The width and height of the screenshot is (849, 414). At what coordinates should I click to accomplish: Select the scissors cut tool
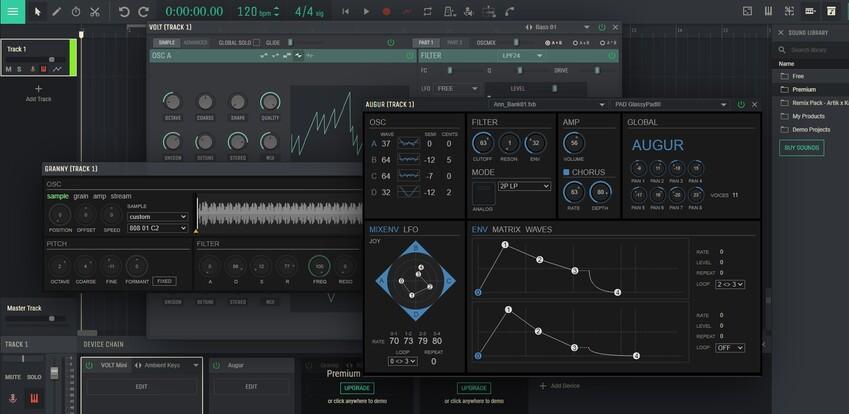pyautogui.click(x=94, y=11)
